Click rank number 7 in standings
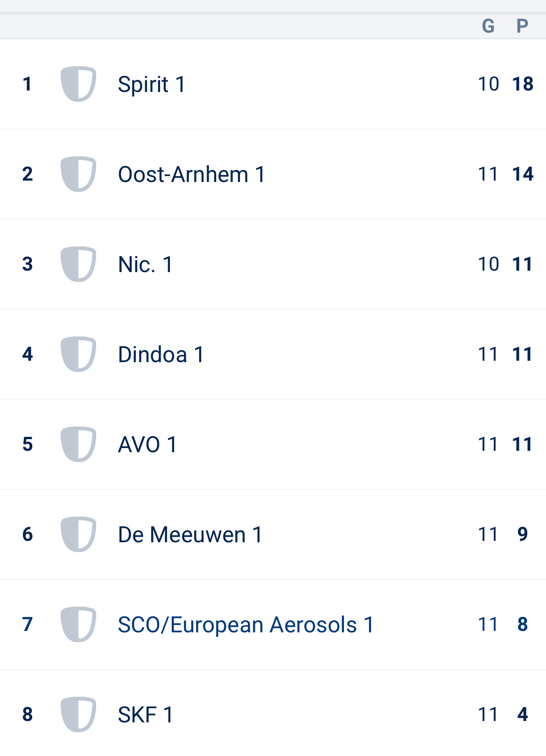The height and width of the screenshot is (756, 546). [x=28, y=624]
